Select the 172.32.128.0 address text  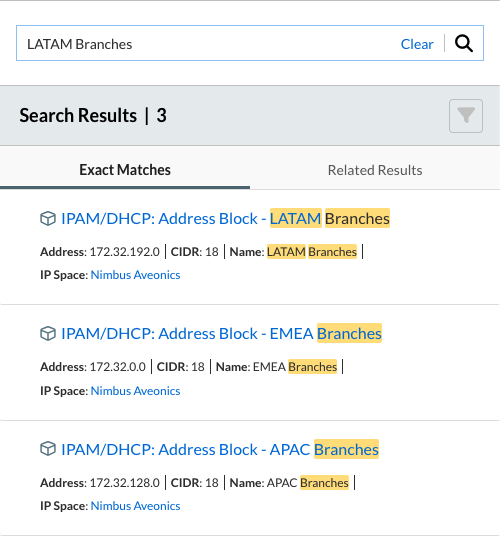[x=124, y=483]
